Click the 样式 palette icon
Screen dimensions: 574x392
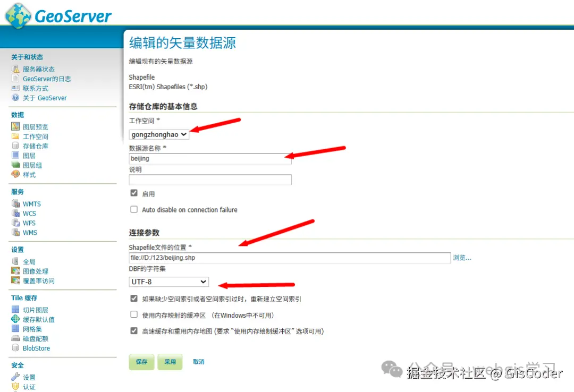point(15,174)
